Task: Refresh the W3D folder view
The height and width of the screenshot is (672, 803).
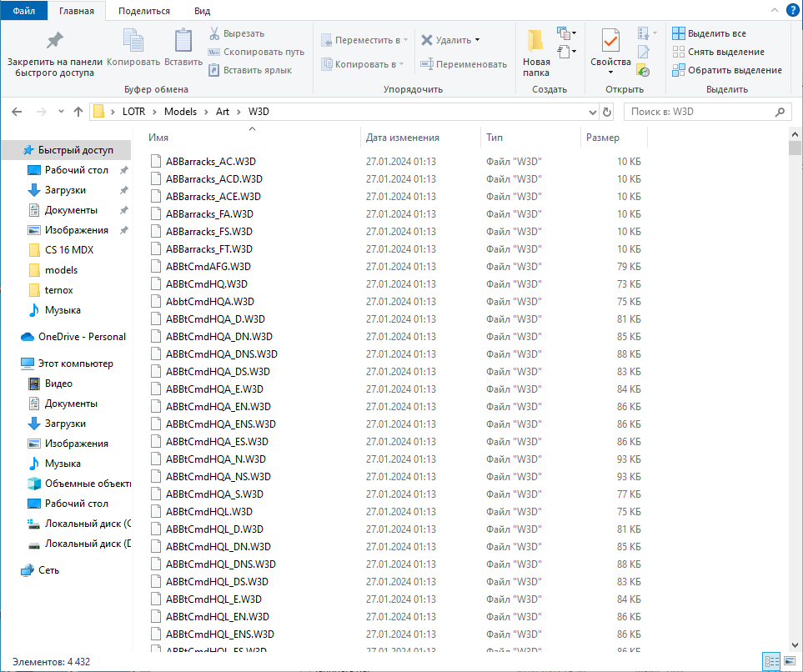Action: tap(607, 112)
